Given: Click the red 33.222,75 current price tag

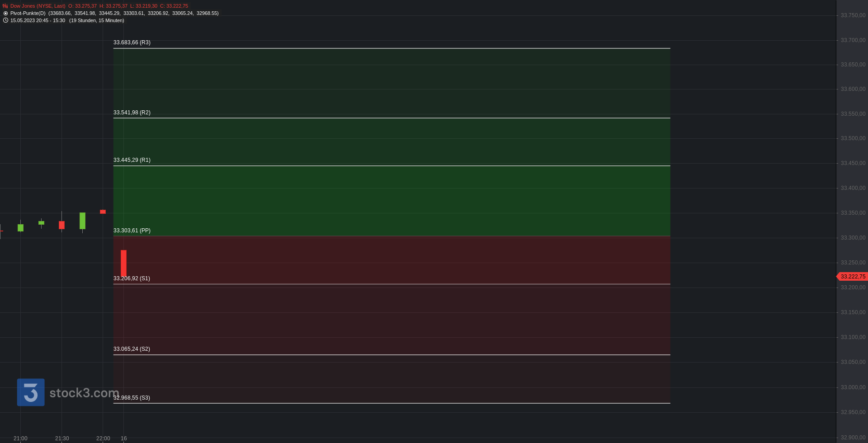Looking at the screenshot, I should 852,277.
